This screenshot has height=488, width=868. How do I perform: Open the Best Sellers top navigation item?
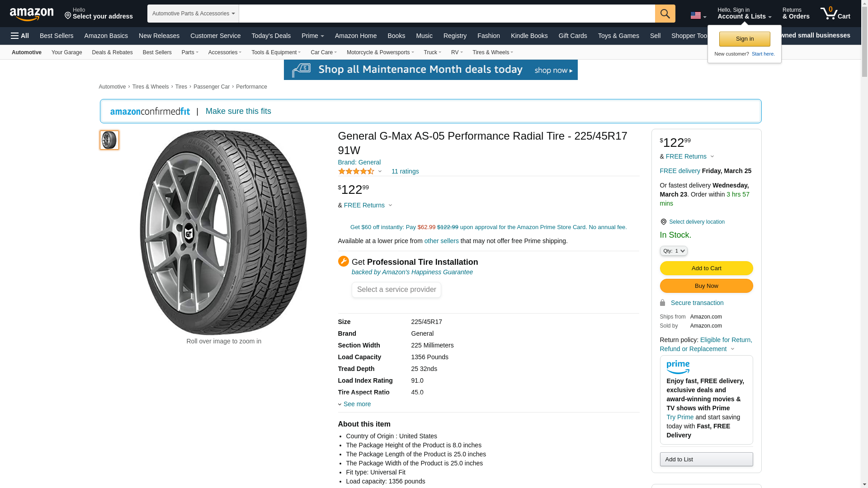point(57,36)
